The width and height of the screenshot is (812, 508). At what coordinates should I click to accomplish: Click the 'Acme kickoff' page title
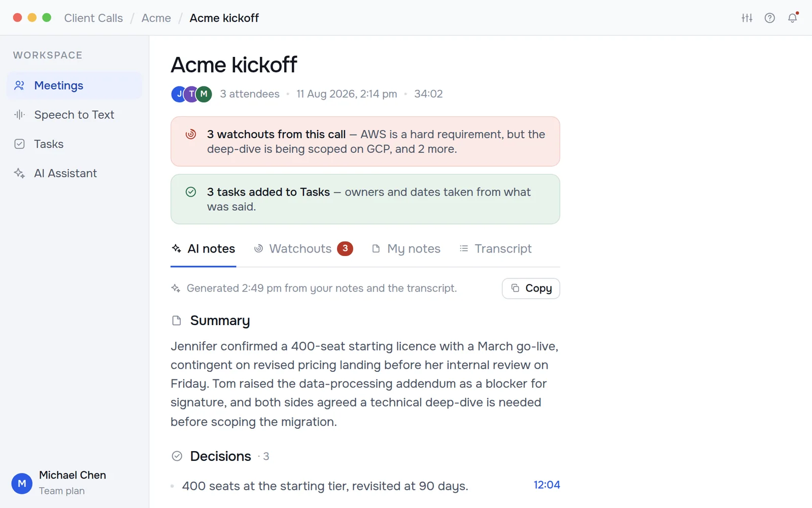234,65
